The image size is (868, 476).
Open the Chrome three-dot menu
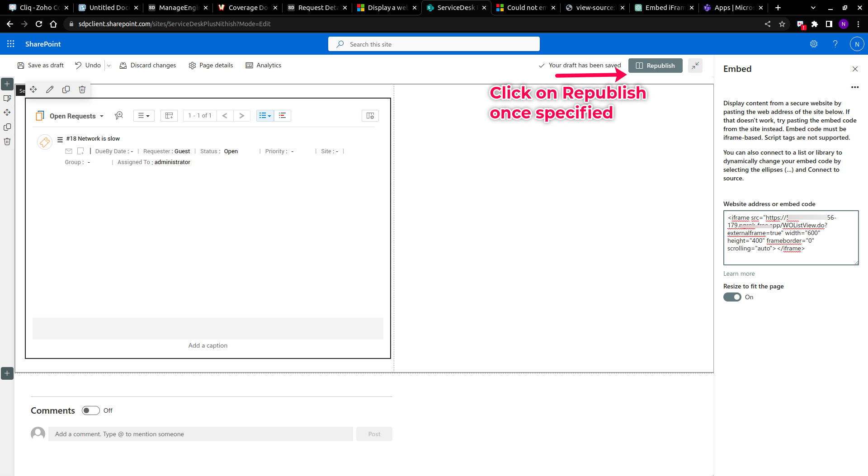click(x=858, y=24)
